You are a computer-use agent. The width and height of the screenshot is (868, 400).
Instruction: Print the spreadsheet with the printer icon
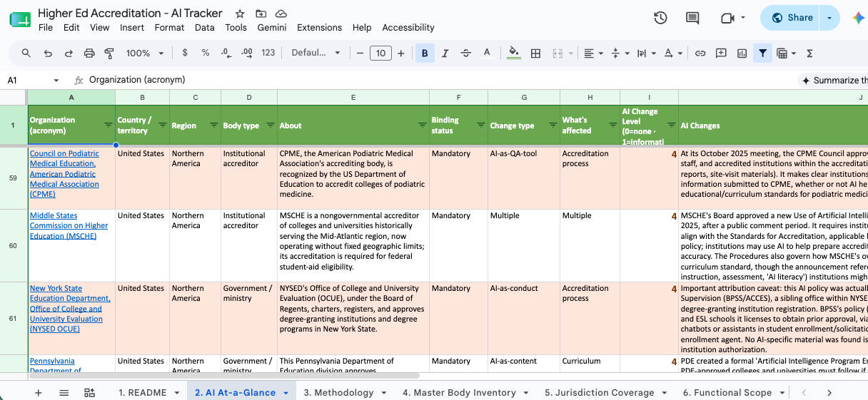coord(89,53)
